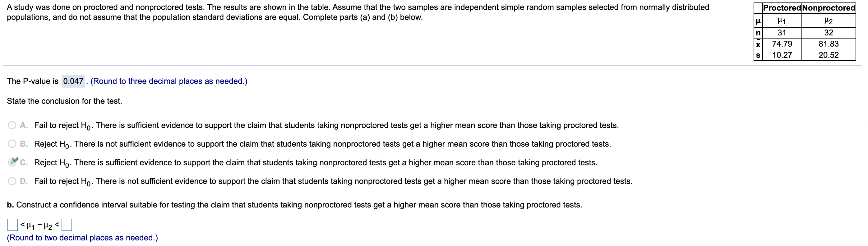868x246 pixels.
Task: Select radio option B 'Reject H0'
Action: [12, 143]
